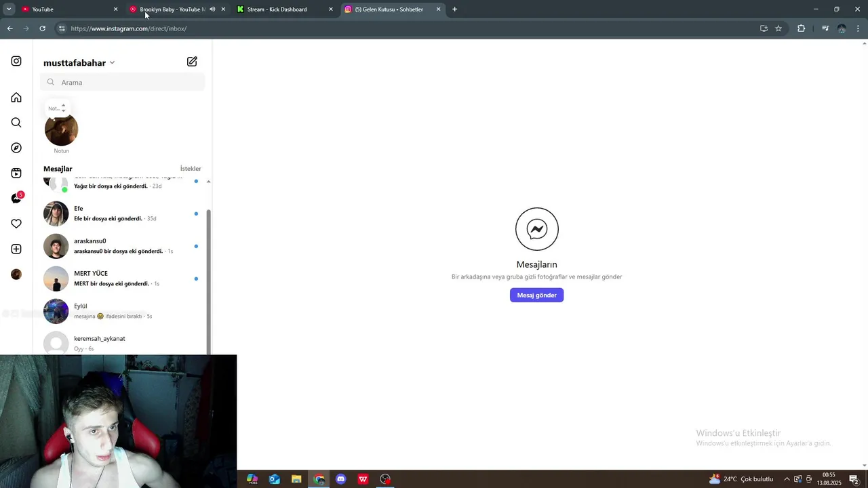868x488 pixels.
Task: Open the Search magnifier in sidebar
Action: point(16,123)
